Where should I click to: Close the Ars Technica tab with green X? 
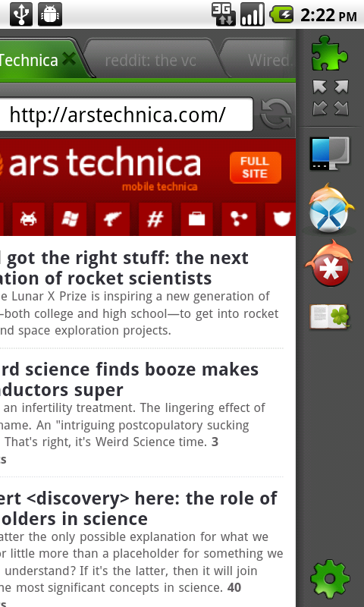point(69,59)
